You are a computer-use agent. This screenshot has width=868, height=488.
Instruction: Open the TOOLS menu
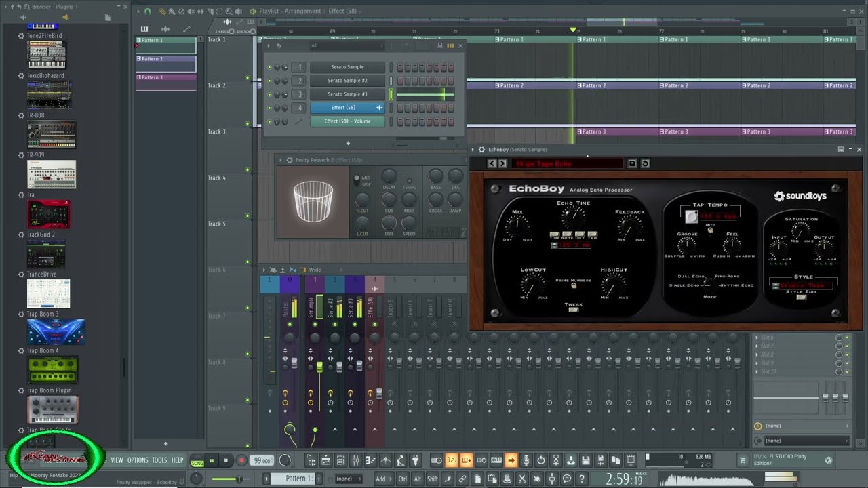[159, 460]
